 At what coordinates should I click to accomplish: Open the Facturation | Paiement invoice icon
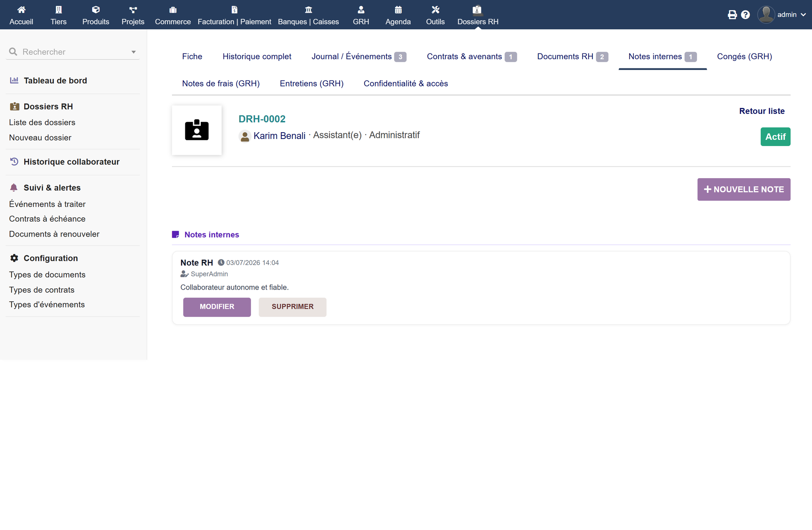click(234, 10)
